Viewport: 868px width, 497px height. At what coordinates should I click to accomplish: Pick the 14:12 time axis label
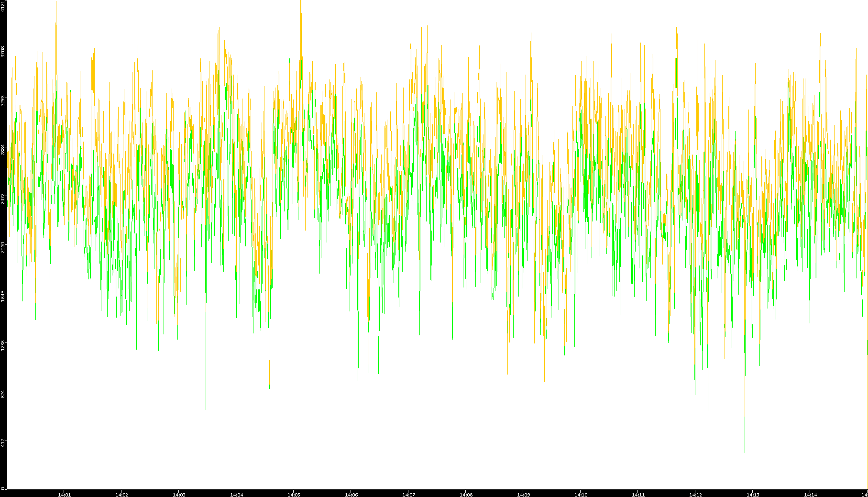point(695,495)
